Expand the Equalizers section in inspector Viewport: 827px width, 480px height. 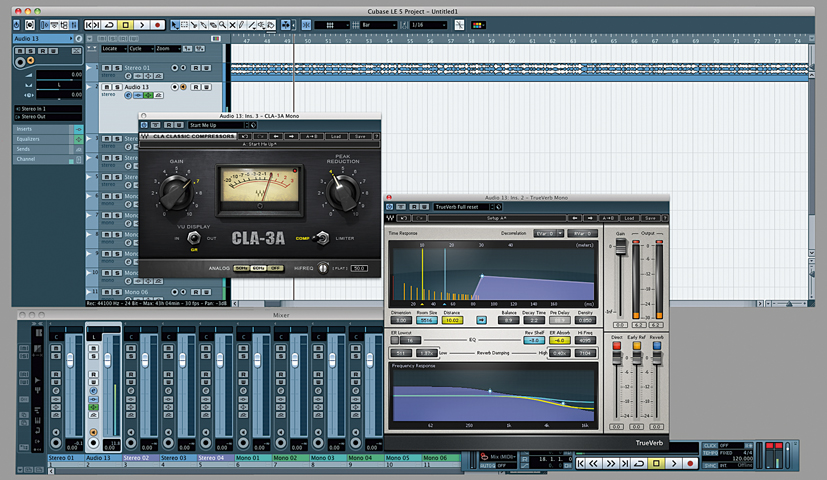point(48,139)
